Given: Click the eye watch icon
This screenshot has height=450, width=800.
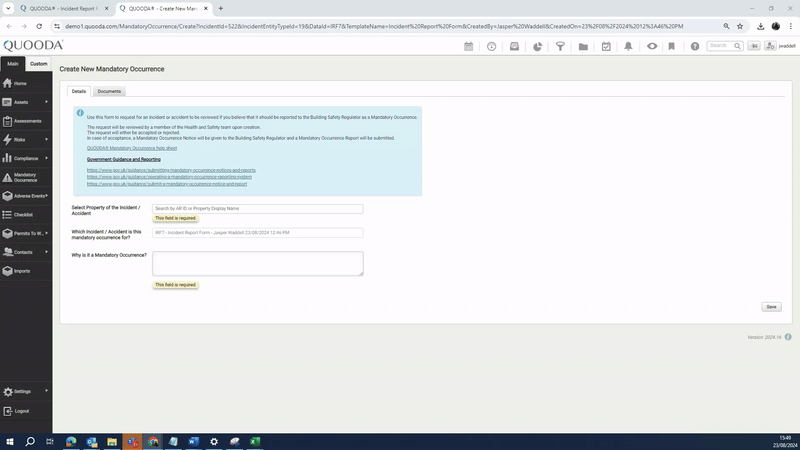Looking at the screenshot, I should coord(652,46).
